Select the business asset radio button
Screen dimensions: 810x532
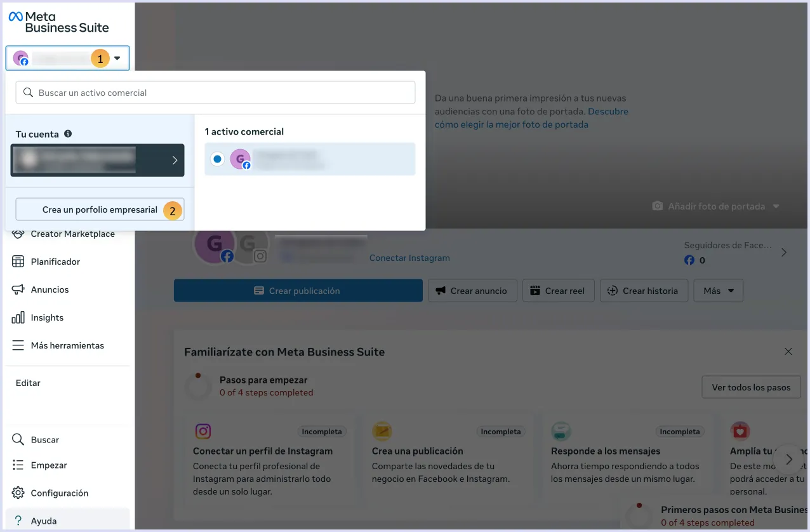pyautogui.click(x=218, y=159)
